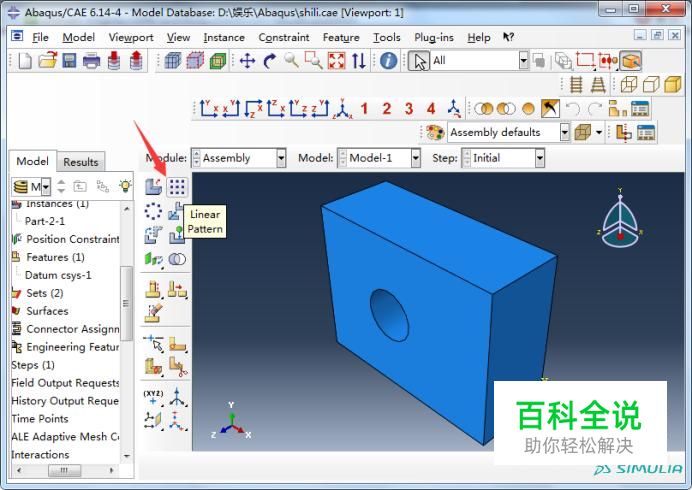Viewport: 692px width, 490px height.
Task: Apply custom view number 3
Action: tap(409, 109)
